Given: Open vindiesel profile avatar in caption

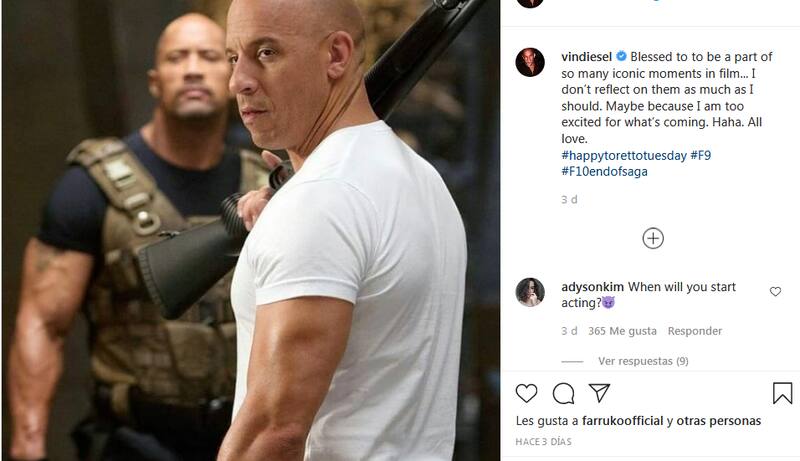Looking at the screenshot, I should (x=530, y=62).
